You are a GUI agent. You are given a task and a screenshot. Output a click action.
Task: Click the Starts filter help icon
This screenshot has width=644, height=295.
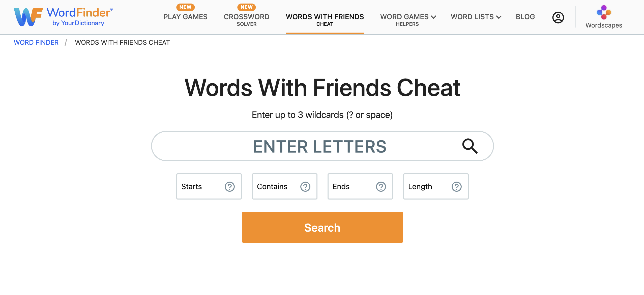tap(229, 186)
